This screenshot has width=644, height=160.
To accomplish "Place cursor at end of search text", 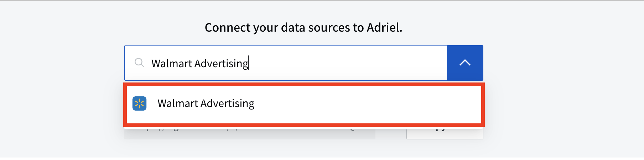I will (x=249, y=63).
